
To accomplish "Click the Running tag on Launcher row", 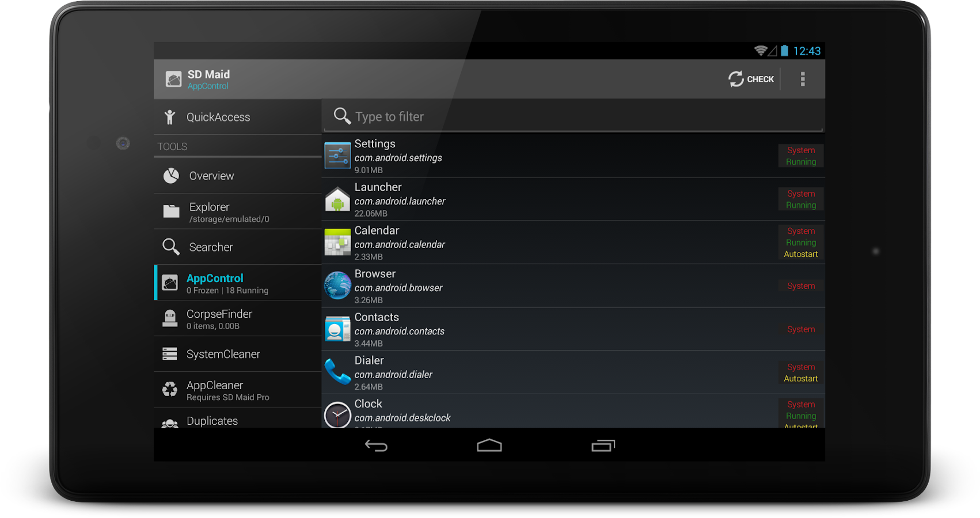I will 801,205.
